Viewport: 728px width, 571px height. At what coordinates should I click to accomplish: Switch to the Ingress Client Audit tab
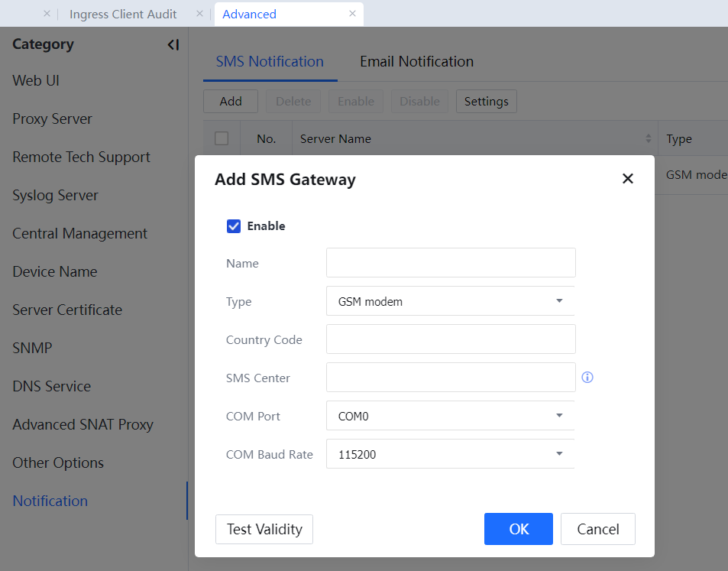click(x=123, y=14)
